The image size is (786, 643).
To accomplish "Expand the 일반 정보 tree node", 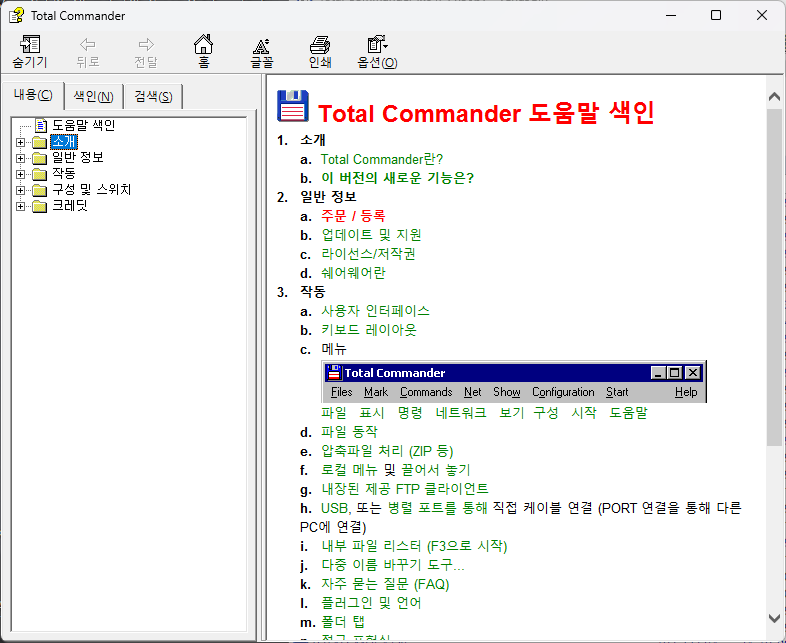I will tap(20, 158).
